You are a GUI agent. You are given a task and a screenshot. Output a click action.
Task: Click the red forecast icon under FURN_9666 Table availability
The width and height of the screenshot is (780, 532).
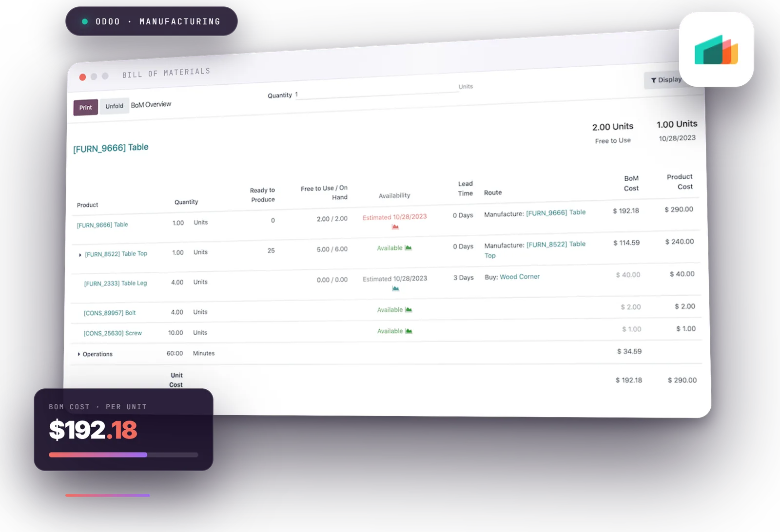(x=395, y=227)
